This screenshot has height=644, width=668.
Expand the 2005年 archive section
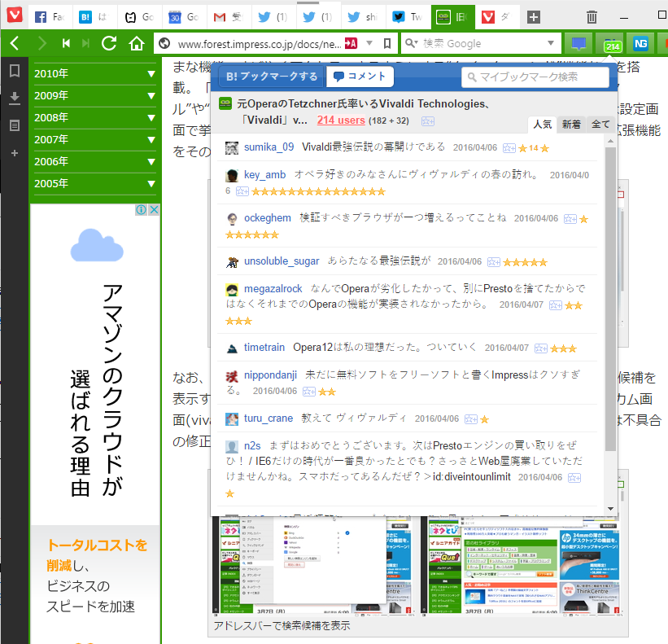click(x=94, y=184)
